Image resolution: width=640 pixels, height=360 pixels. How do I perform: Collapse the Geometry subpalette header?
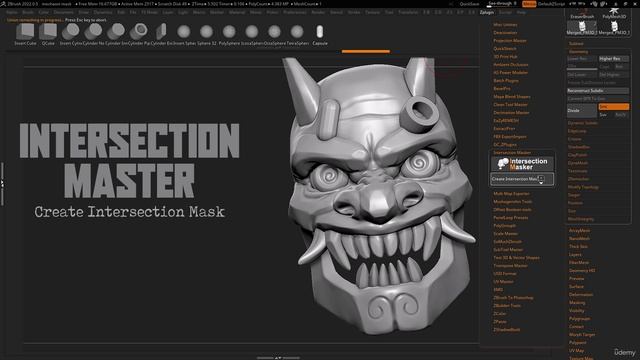[x=578, y=52]
